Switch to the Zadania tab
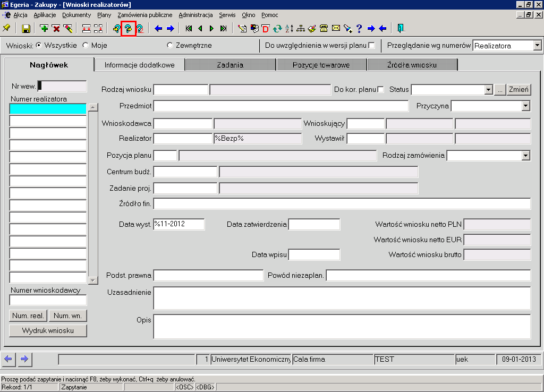The width and height of the screenshot is (544, 392). [x=230, y=65]
